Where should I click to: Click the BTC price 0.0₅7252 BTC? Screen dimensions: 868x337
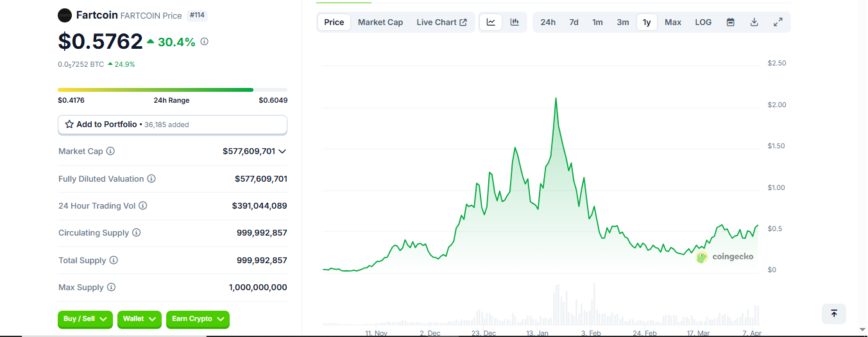click(81, 64)
